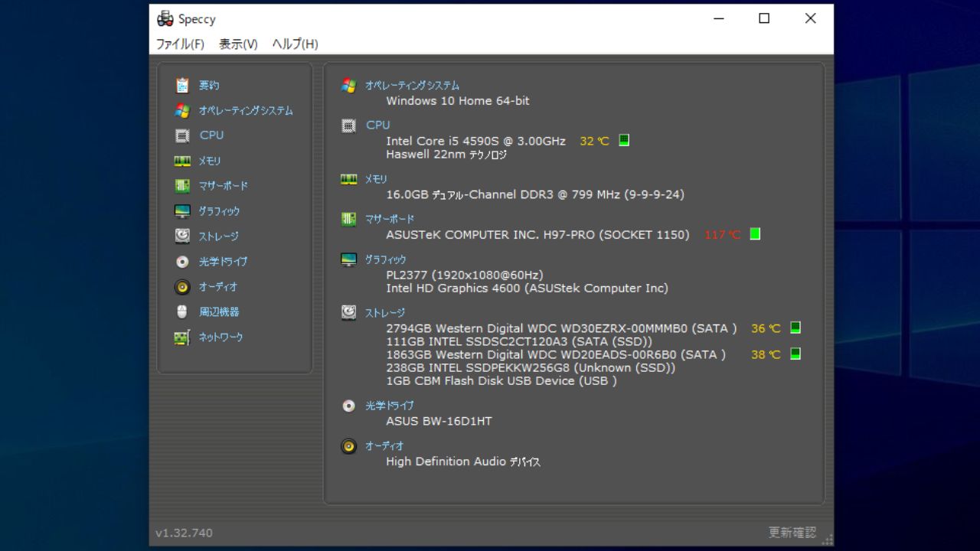Click the hard disk icon in summary pane
Viewport: 980px width, 551px height.
348,312
